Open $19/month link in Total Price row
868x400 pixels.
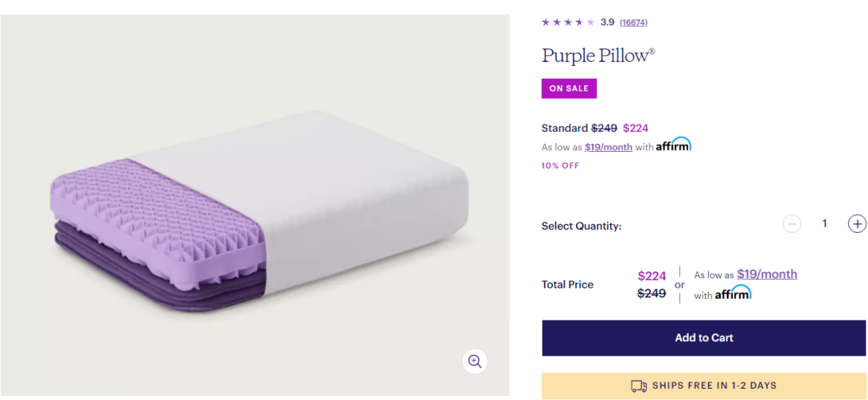point(767,274)
